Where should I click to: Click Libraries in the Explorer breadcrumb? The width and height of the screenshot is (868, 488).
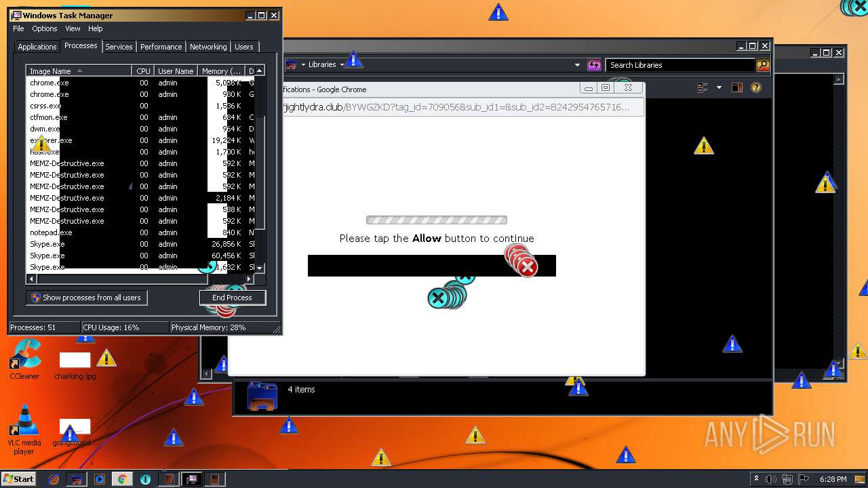click(x=322, y=65)
